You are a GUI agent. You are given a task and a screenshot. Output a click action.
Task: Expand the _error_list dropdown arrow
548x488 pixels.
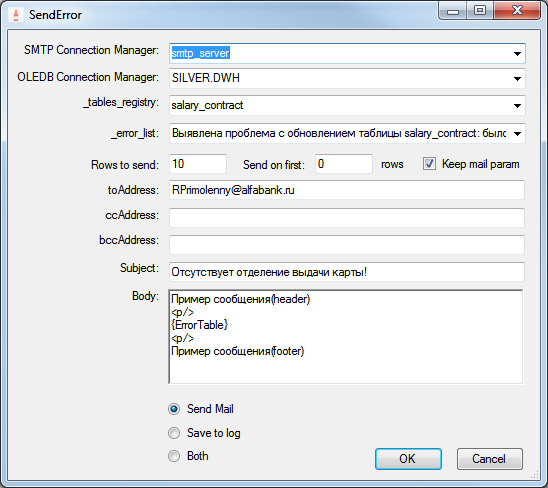point(517,133)
